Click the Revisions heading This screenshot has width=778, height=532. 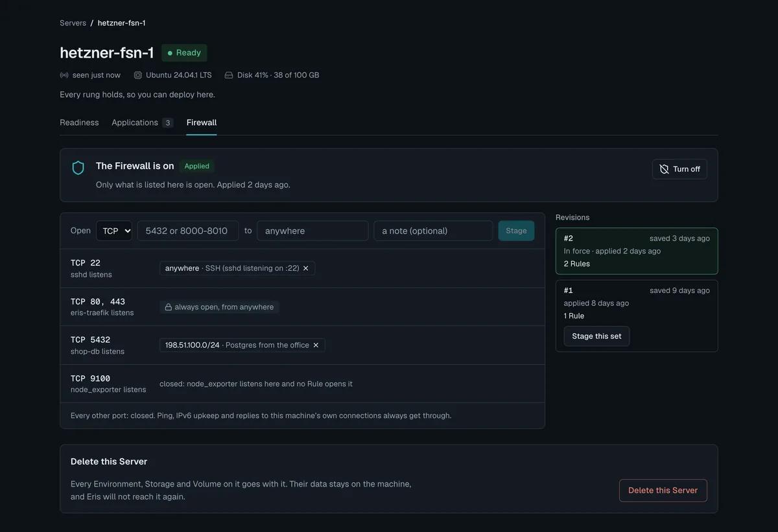(x=572, y=218)
